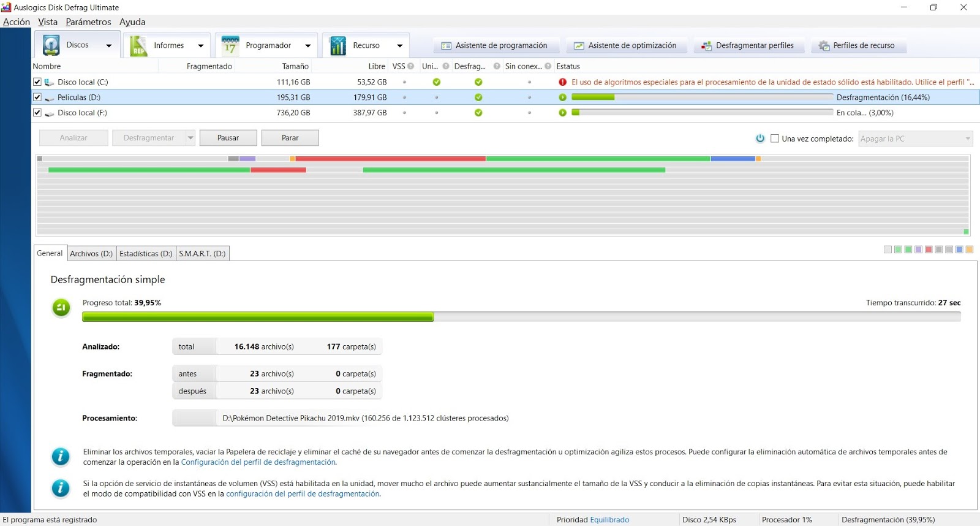Switch to the General tab

click(50, 253)
